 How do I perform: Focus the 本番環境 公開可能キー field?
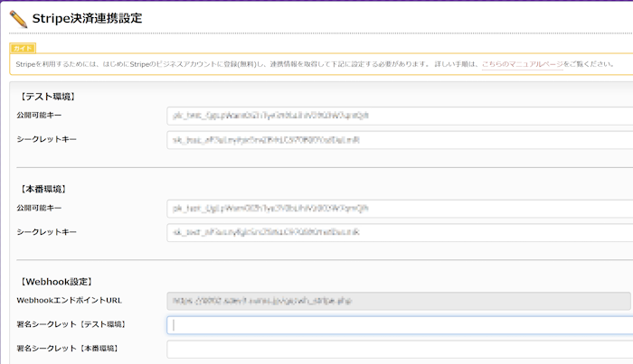(400, 209)
